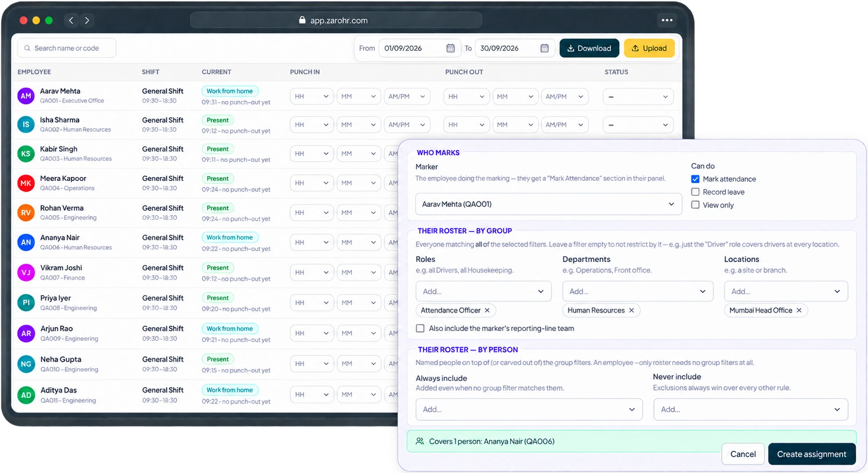Open the From date calendar icon
Image resolution: width=868 pixels, height=473 pixels.
coord(450,48)
